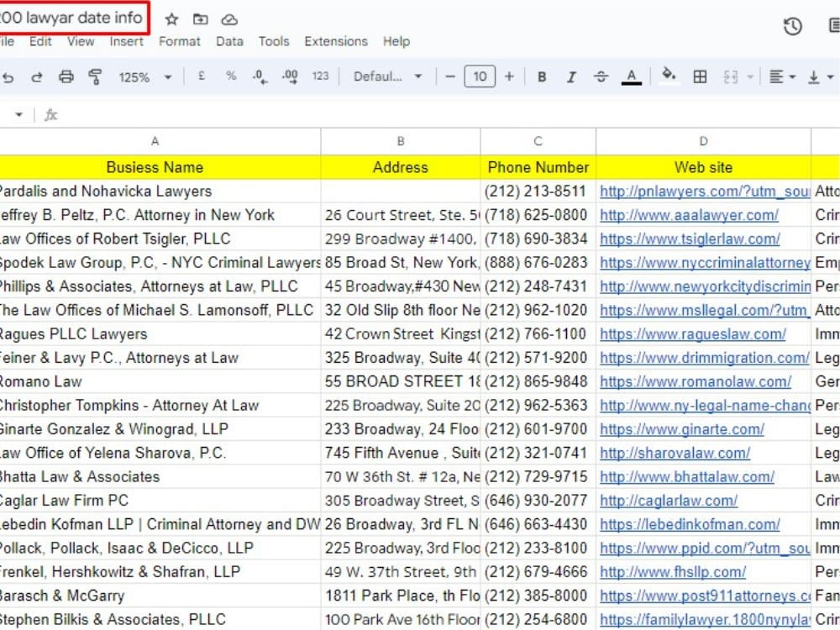Toggle italic formatting

click(x=571, y=77)
